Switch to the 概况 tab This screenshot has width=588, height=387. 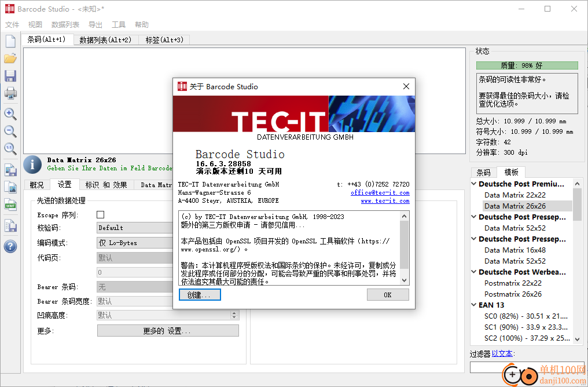[x=37, y=185]
